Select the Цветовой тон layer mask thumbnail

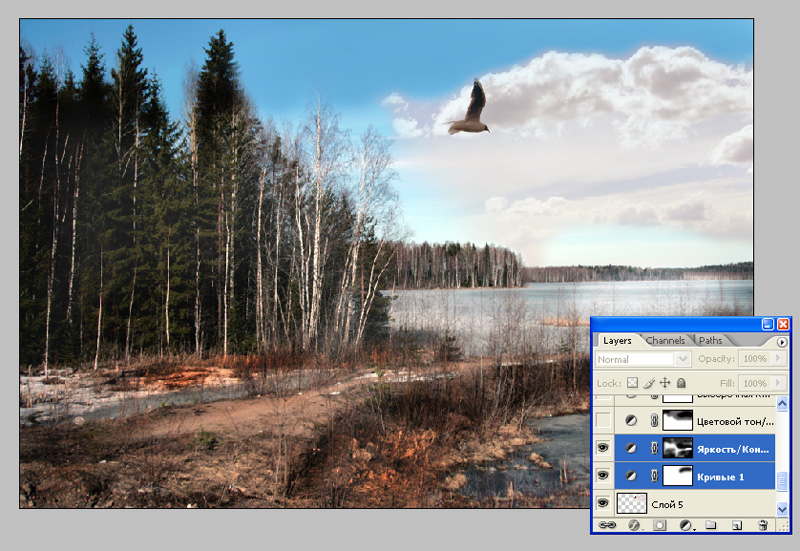tap(678, 420)
